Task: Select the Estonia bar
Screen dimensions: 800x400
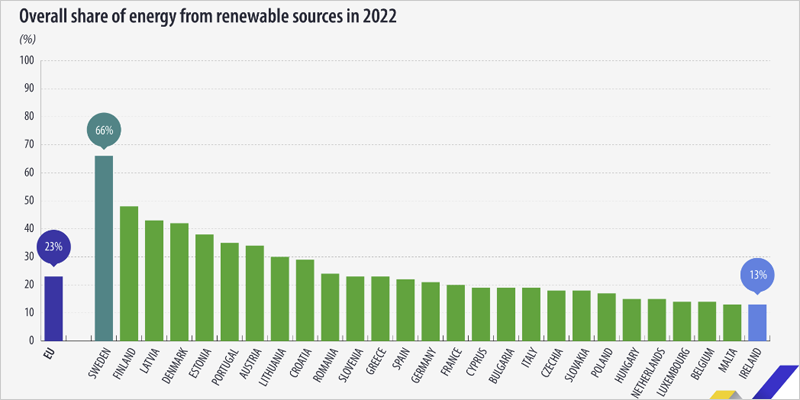Action: (205, 287)
